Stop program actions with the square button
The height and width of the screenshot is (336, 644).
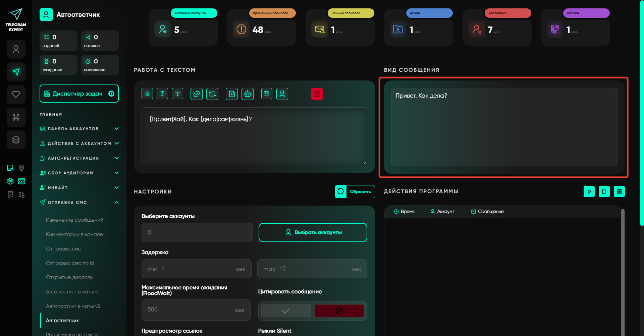coord(604,191)
